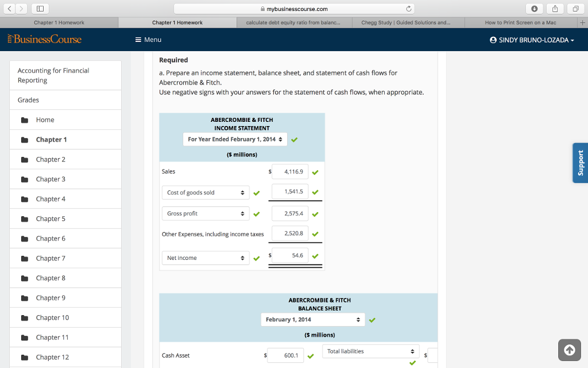
Task: Click the Chapter 1 folder icon
Action: (x=25, y=140)
